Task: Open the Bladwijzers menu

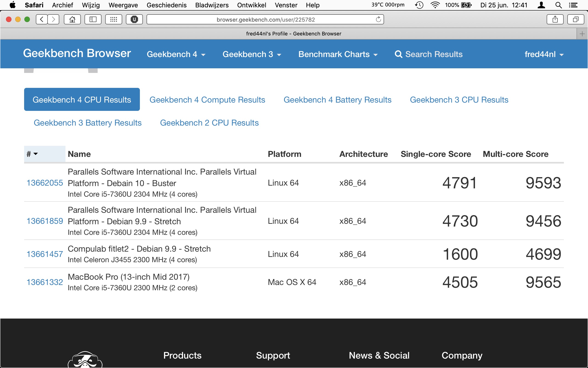Action: (212, 5)
